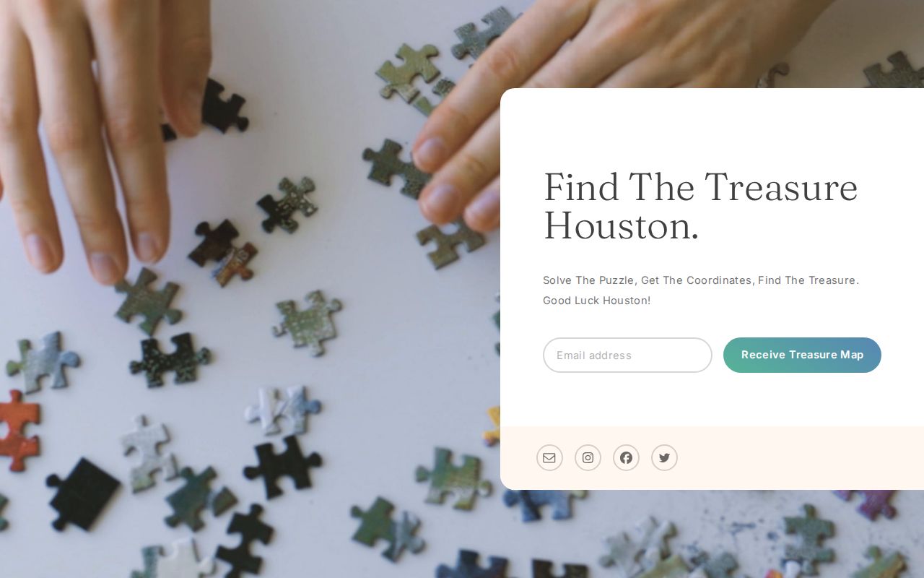This screenshot has height=578, width=924.
Task: Click the light gray-green piece mid background
Action: click(308, 322)
